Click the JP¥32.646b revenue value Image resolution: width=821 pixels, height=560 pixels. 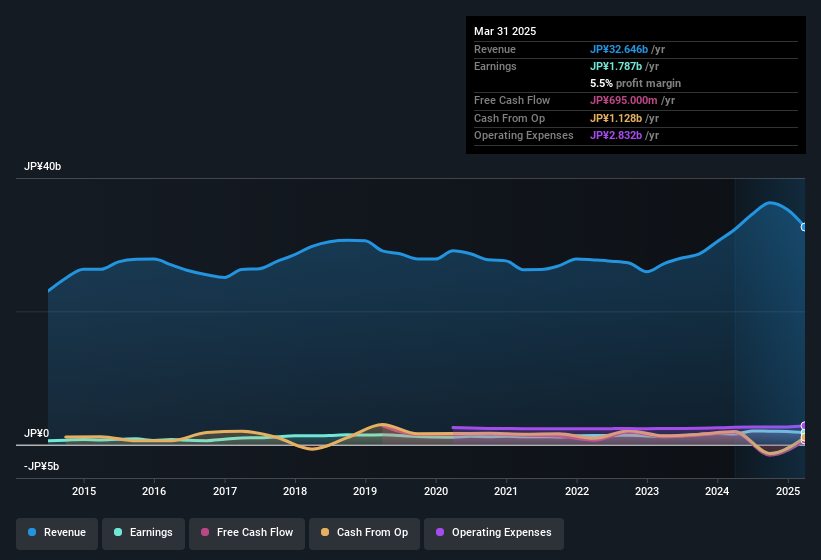click(x=619, y=49)
